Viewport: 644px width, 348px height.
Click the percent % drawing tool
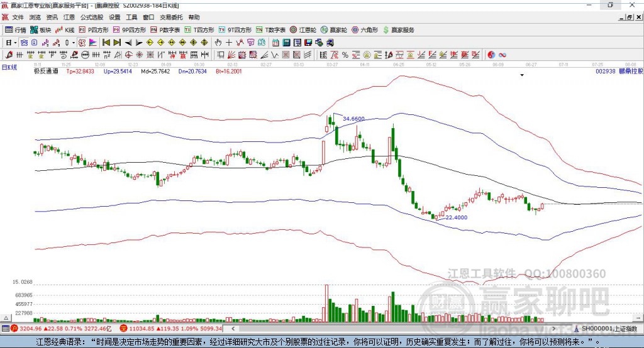345,55
